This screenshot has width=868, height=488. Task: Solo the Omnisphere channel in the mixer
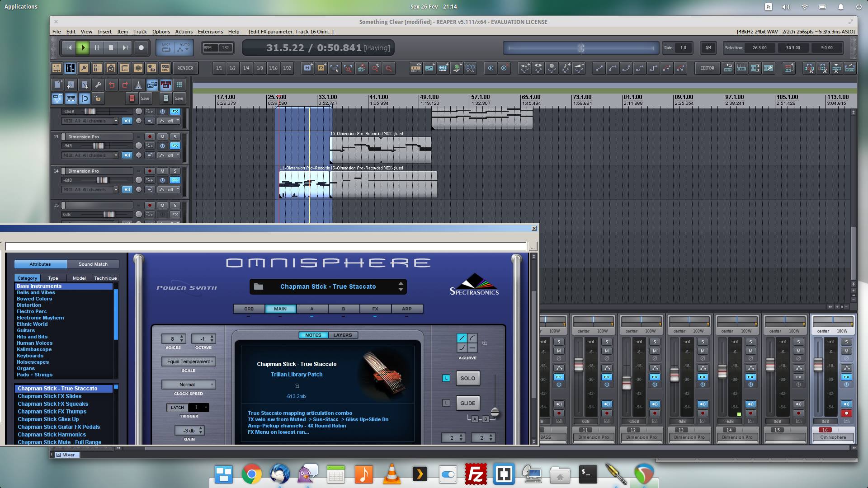coord(846,342)
